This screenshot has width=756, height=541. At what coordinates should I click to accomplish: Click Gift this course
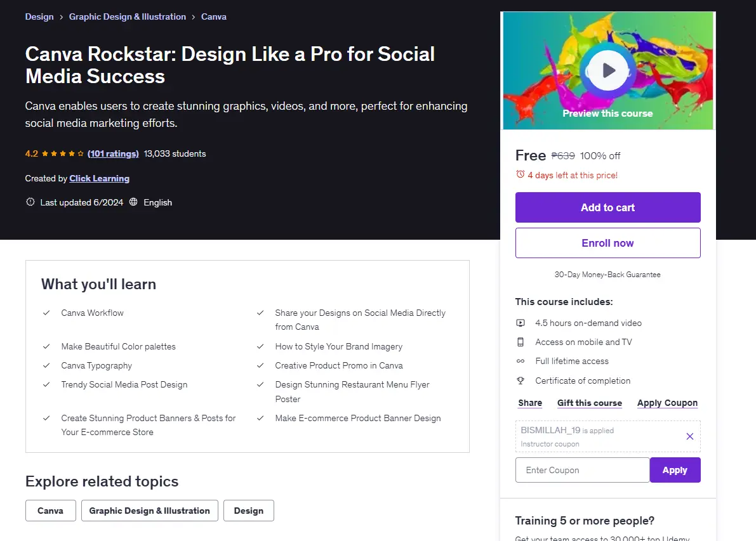589,403
